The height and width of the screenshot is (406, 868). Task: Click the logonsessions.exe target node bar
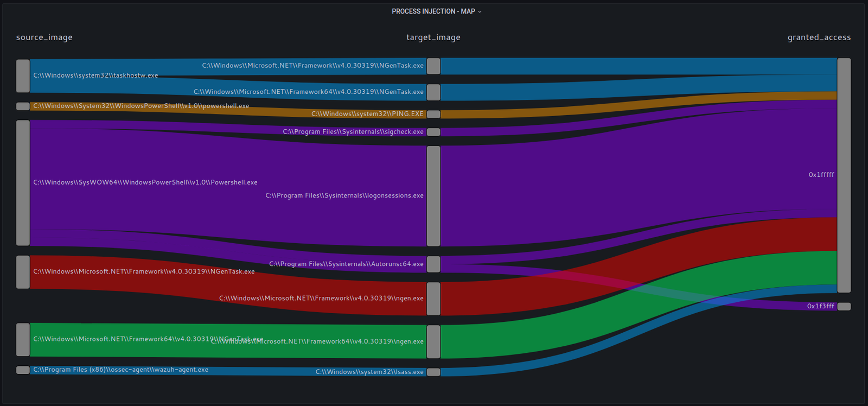pos(433,196)
